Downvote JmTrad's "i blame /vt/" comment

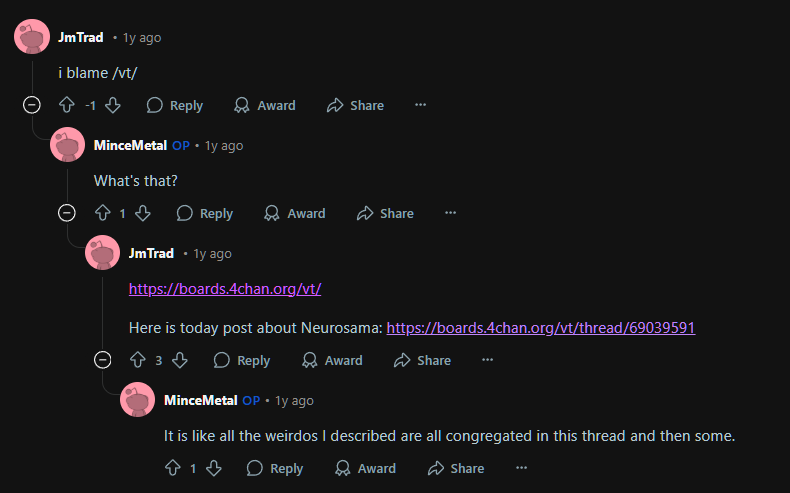pyautogui.click(x=113, y=105)
